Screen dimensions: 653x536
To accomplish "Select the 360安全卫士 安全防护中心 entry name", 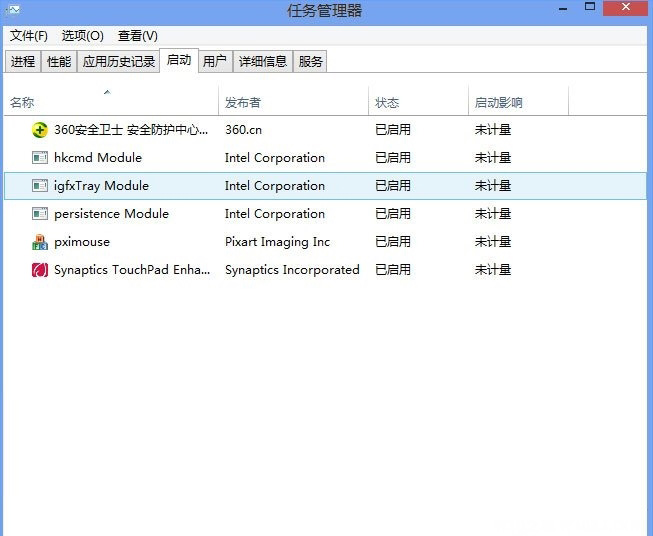I will [x=131, y=130].
